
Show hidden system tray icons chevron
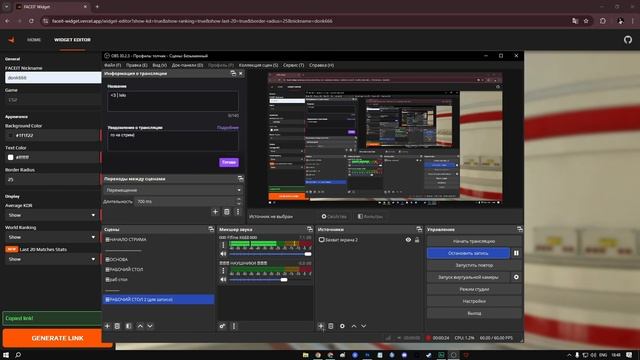[x=569, y=355]
